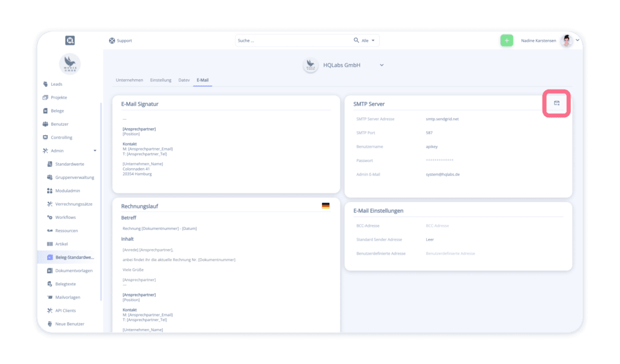
Task: Switch to the Unternehmen tab
Action: click(129, 80)
